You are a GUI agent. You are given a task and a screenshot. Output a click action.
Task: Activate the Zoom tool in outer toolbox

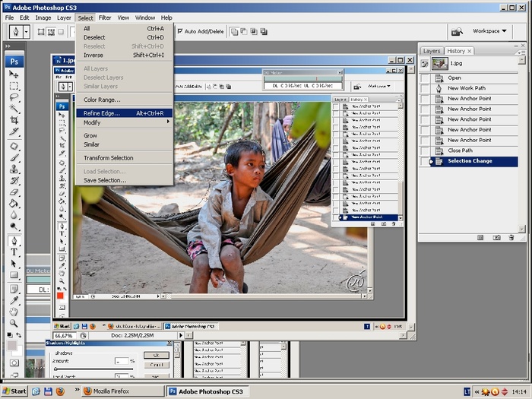tap(14, 322)
